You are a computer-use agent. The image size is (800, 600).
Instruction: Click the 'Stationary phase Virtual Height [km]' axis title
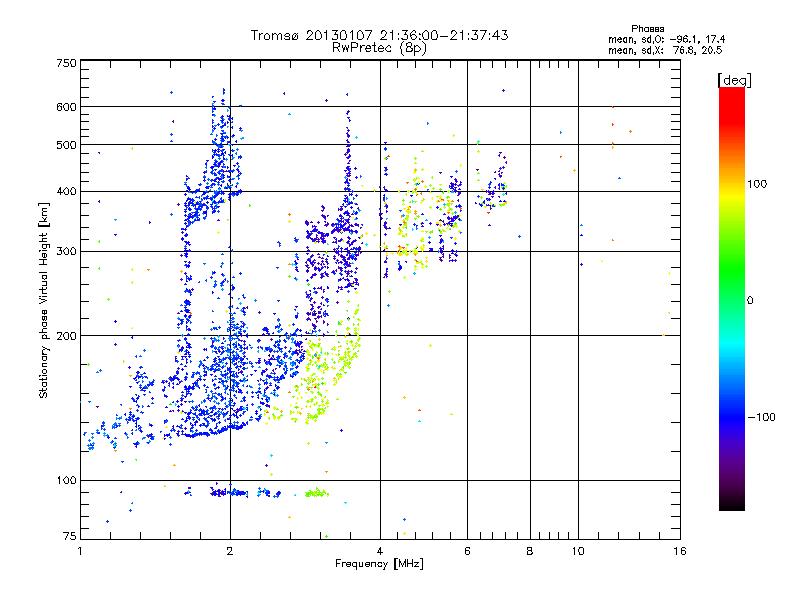[44, 301]
